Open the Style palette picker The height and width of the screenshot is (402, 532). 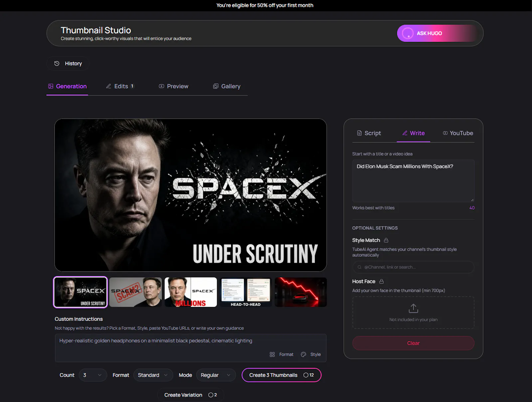311,354
